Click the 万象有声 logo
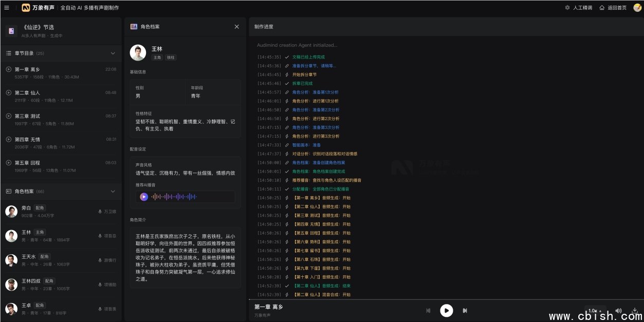 click(x=39, y=8)
